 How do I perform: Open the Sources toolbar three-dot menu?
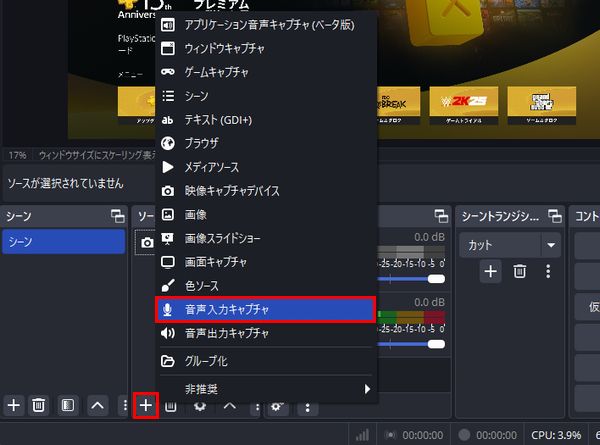[257, 408]
